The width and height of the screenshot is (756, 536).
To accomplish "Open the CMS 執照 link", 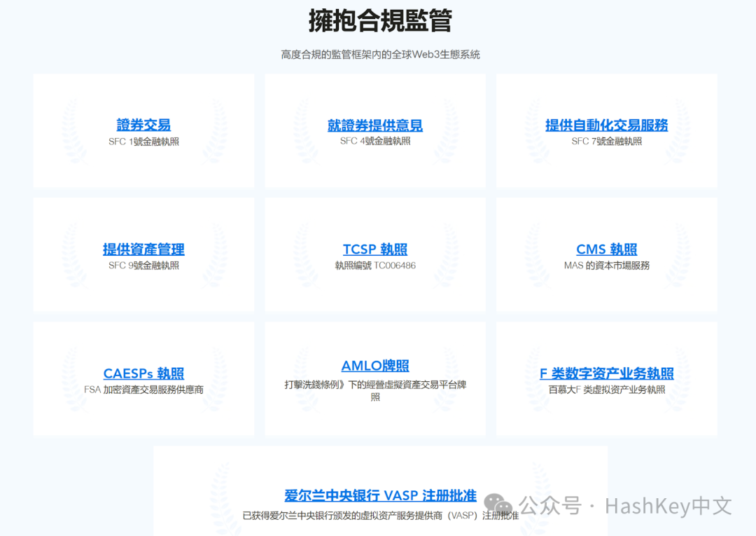I will point(606,249).
